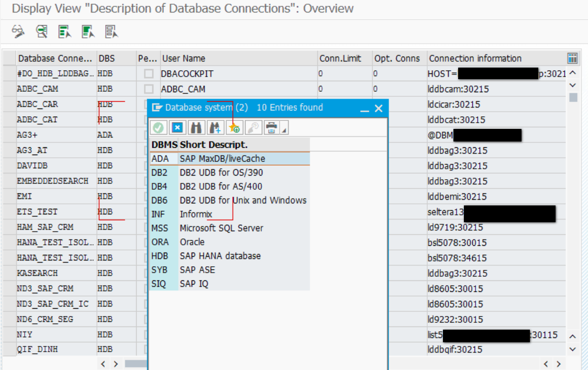588x370 pixels.
Task: Click the vertical scrollbar thumb of the table
Action: pos(573,97)
